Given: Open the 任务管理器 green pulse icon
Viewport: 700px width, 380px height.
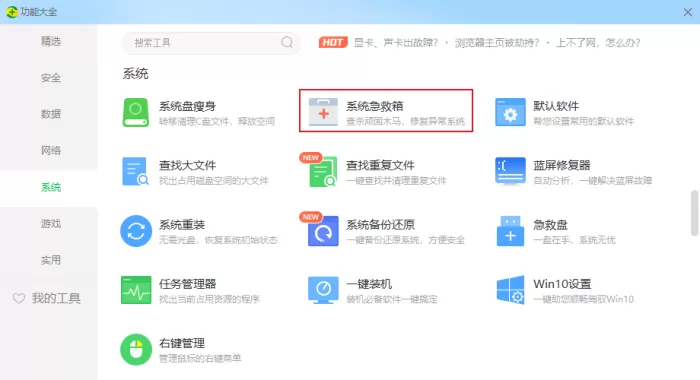Looking at the screenshot, I should click(x=136, y=290).
